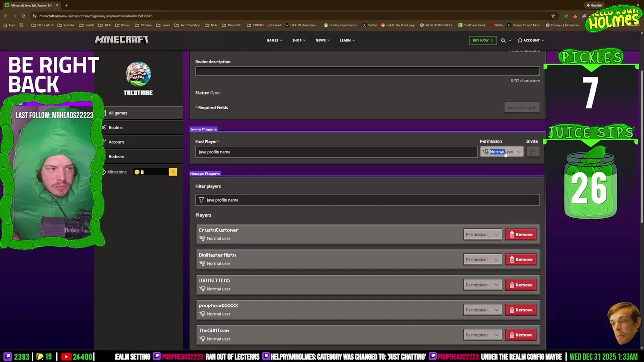The height and width of the screenshot is (362, 644).
Task: Open Permission dropdown for TheSWITeam
Action: coord(482,335)
